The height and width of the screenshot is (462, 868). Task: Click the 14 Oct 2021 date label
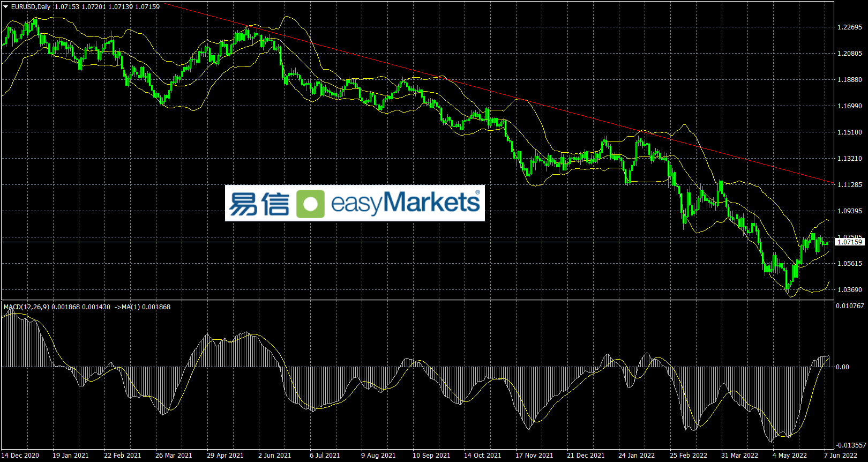coord(483,456)
